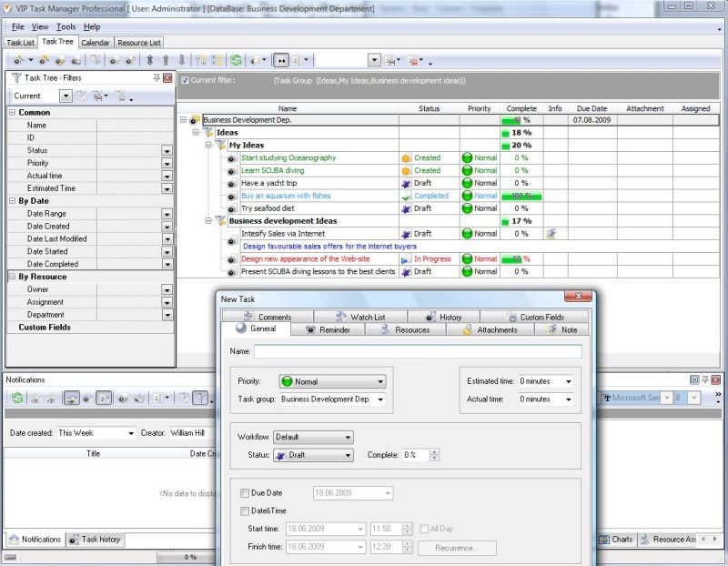The image size is (728, 566).
Task: Switch to the Calendar tab
Action: point(96,42)
